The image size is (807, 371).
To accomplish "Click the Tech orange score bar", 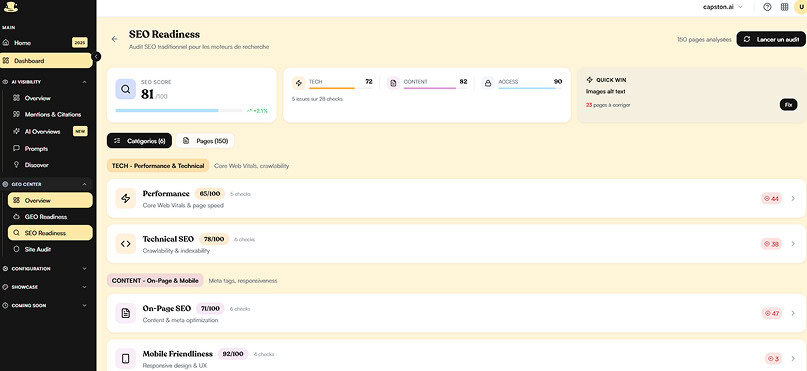I will click(x=340, y=89).
